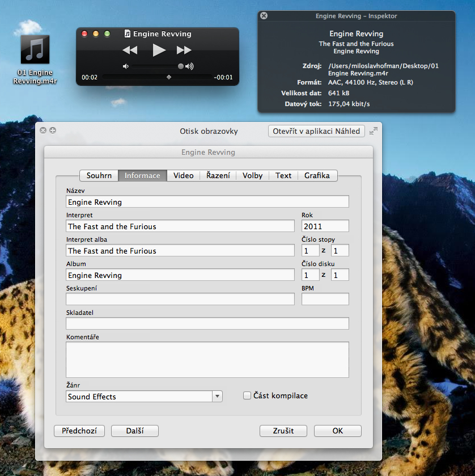The image size is (475, 476).
Task: Click the playback timeline position marker
Action: tap(168, 77)
